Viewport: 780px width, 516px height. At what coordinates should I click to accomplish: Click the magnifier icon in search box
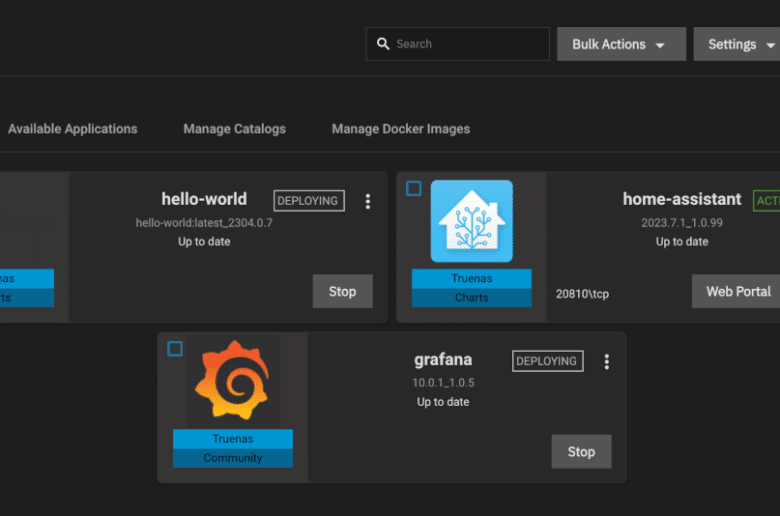383,44
